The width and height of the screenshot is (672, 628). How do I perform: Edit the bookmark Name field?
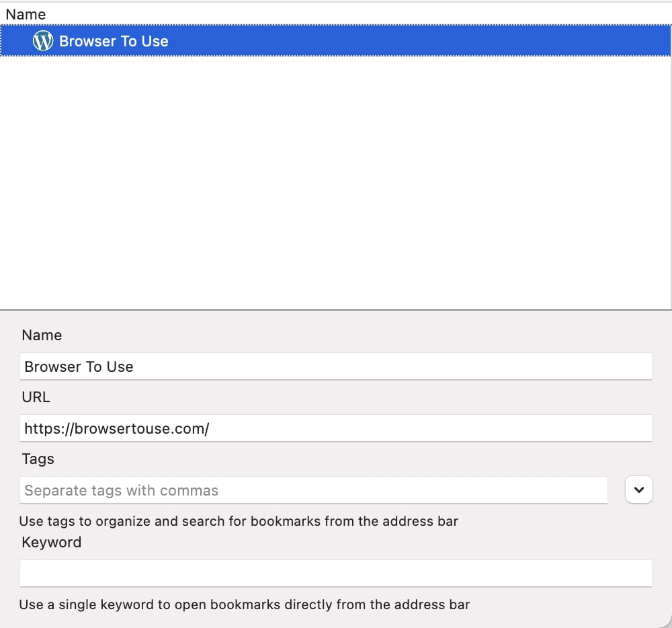pyautogui.click(x=335, y=366)
